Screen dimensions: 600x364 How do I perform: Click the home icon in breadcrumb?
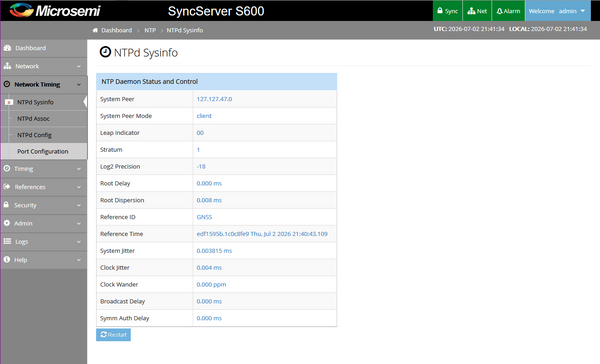95,30
